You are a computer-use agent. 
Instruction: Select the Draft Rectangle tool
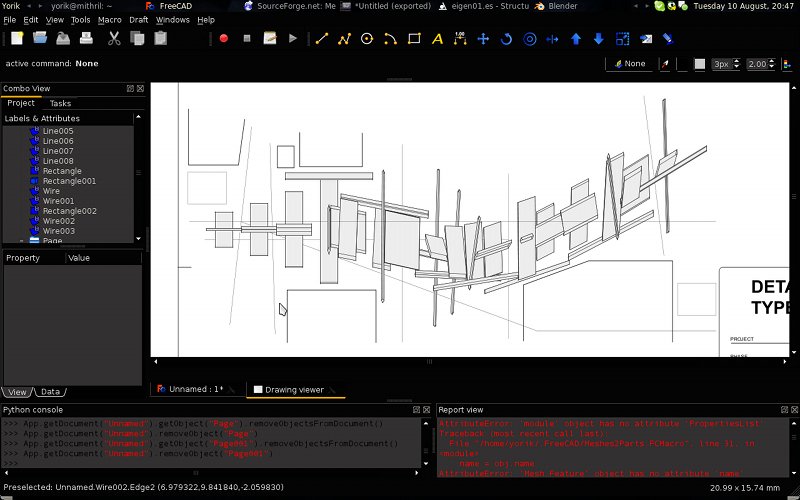414,39
